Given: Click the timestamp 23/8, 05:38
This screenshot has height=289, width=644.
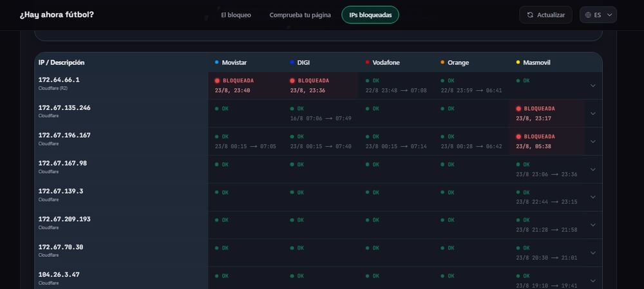Looking at the screenshot, I should pos(533,146).
